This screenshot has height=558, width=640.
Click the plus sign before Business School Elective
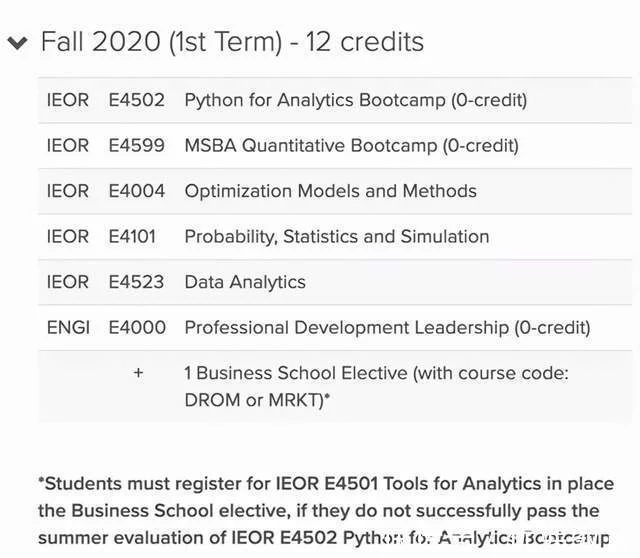point(138,373)
